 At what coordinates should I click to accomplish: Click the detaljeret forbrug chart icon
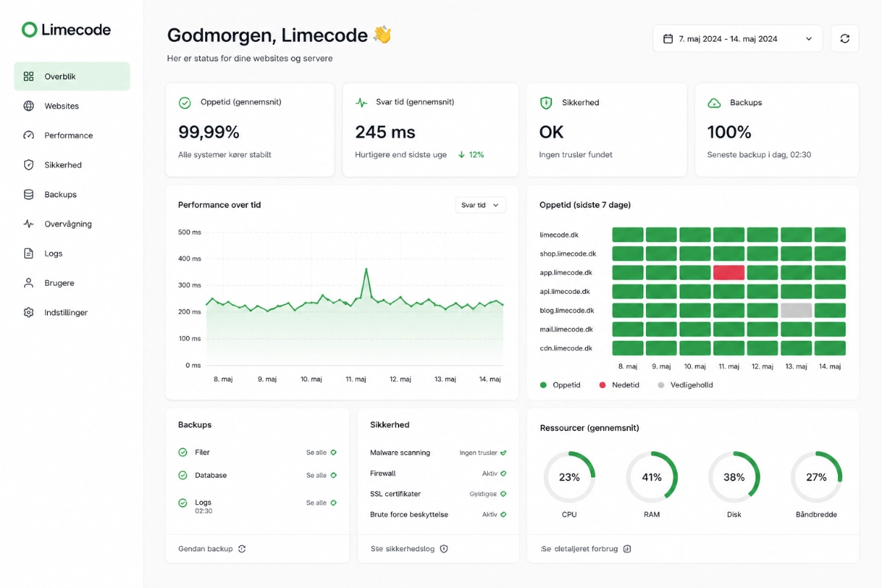627,549
